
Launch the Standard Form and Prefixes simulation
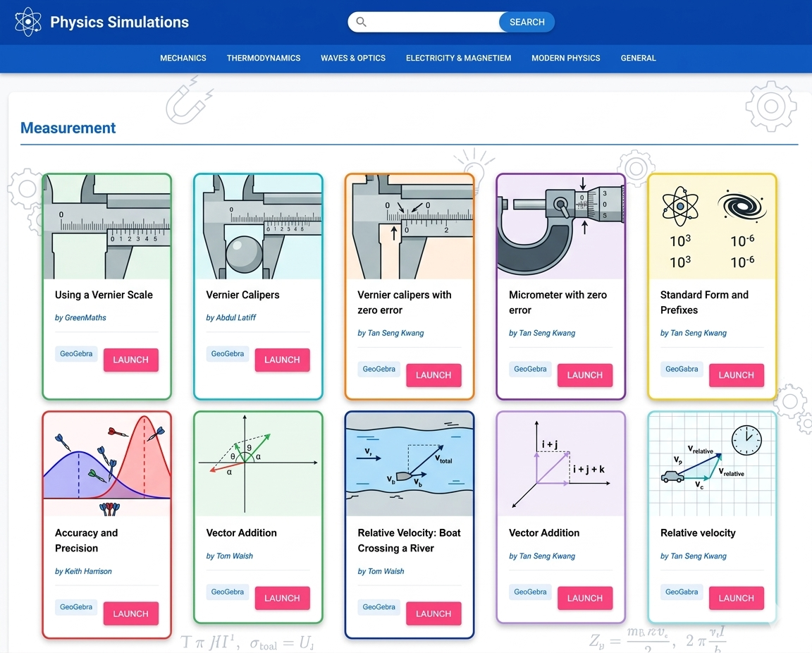pyautogui.click(x=736, y=375)
